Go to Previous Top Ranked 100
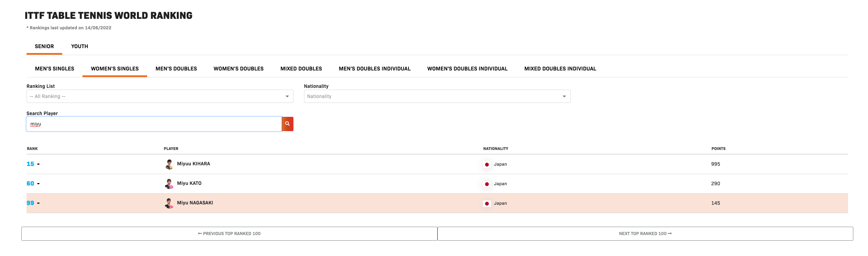This screenshot has width=868, height=256. (x=229, y=234)
